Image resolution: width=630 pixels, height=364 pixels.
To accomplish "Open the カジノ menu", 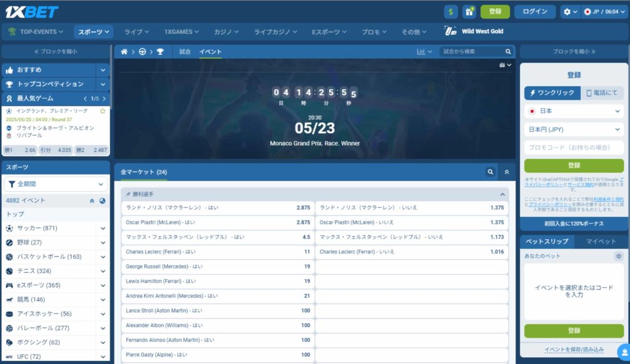I will pyautogui.click(x=226, y=32).
